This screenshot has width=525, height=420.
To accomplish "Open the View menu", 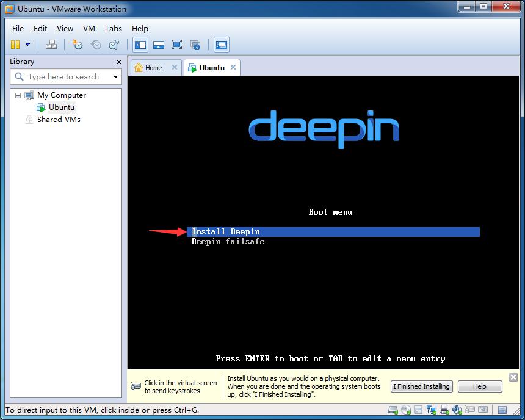I will (x=65, y=29).
